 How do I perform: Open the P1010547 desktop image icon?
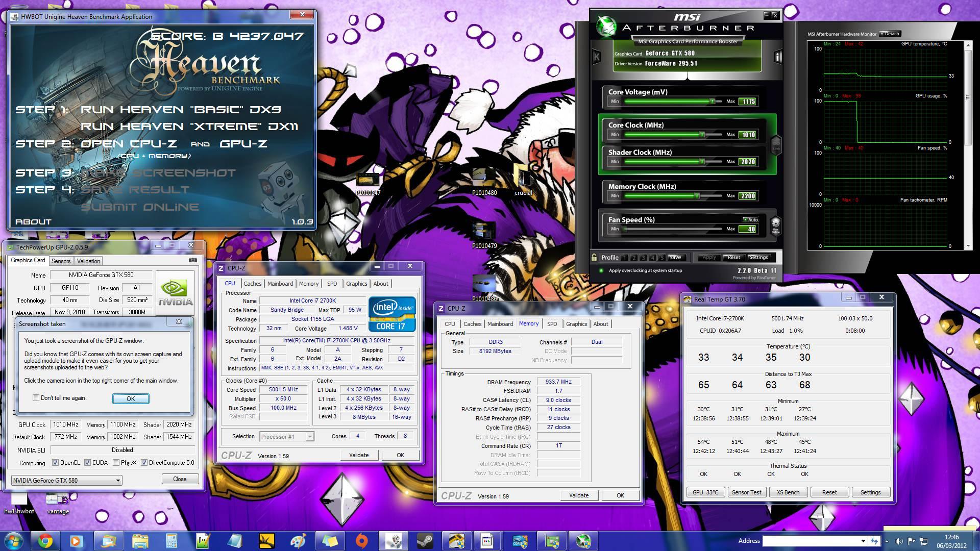click(368, 185)
